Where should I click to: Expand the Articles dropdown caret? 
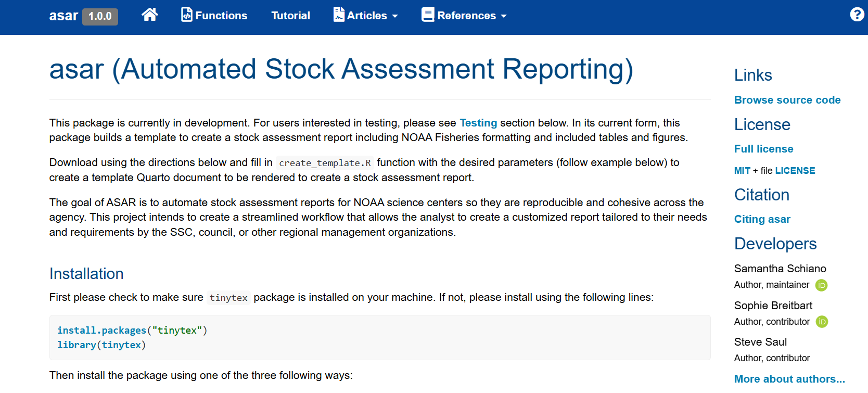pos(395,16)
